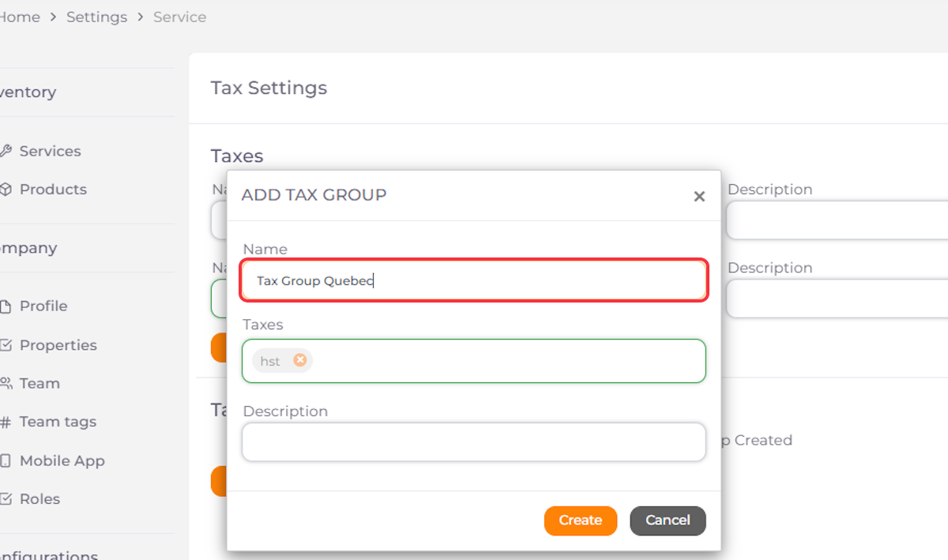Open the Team tags hash icon
The height and width of the screenshot is (560, 948).
(6, 422)
